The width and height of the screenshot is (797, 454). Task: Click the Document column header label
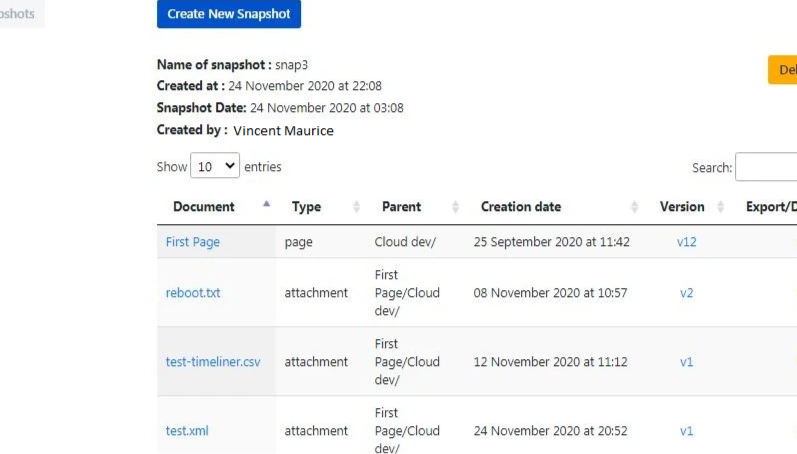(204, 207)
